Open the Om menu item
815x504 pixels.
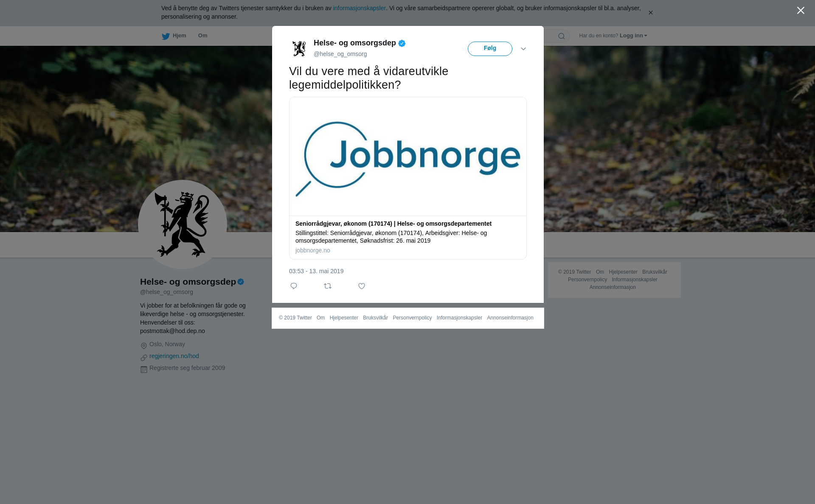(x=202, y=36)
